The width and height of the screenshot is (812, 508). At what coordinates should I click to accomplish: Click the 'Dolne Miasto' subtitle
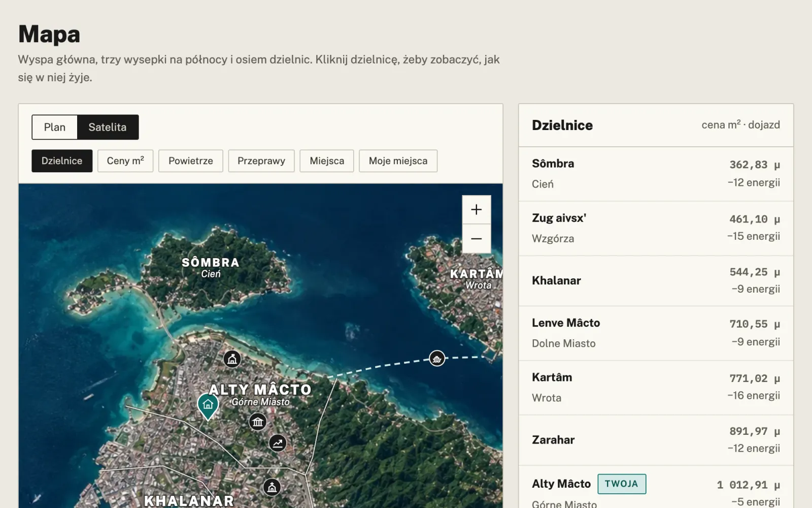coord(564,343)
